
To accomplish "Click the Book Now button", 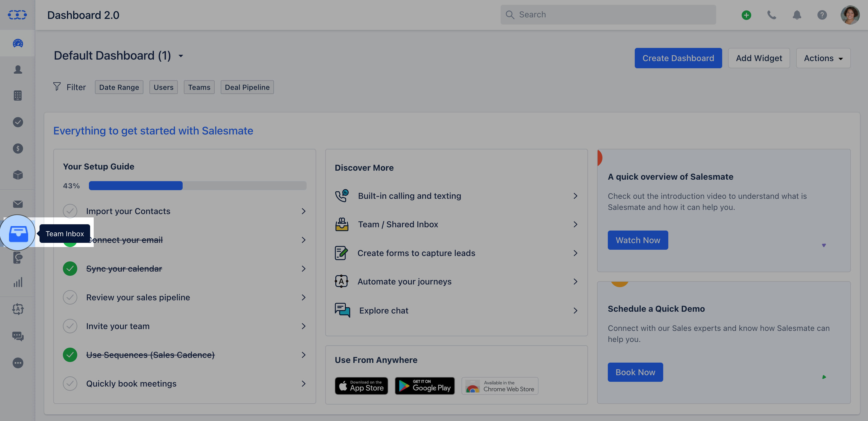I will (x=635, y=372).
